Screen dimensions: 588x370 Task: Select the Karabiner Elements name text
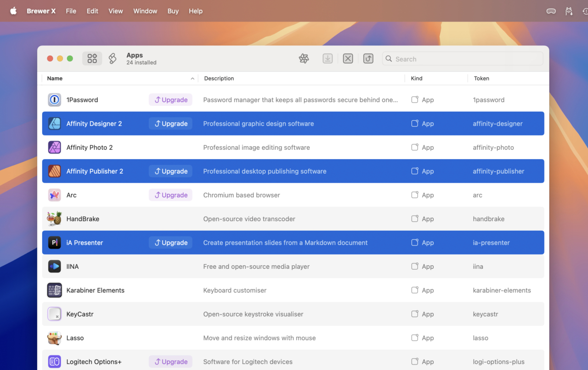click(x=96, y=290)
